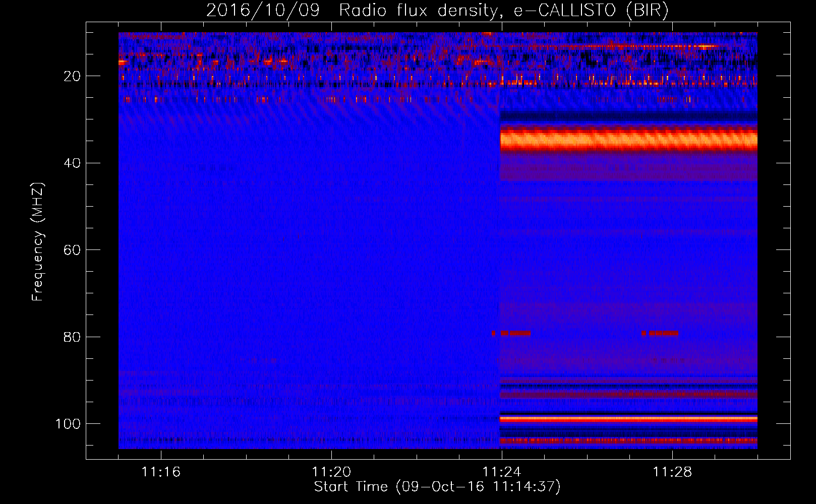Screen dimensions: 816x504
Task: Click the red dashed segment at 80 MHz near 11:28
Action: pos(660,333)
